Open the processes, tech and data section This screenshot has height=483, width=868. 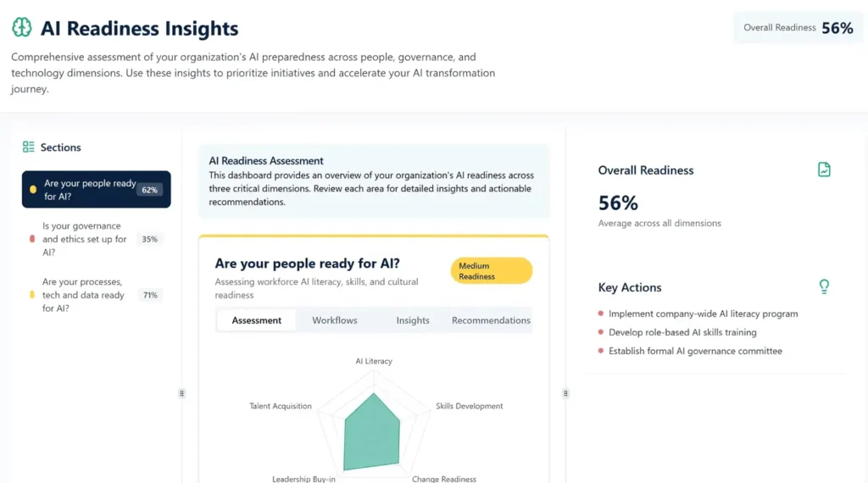83,295
